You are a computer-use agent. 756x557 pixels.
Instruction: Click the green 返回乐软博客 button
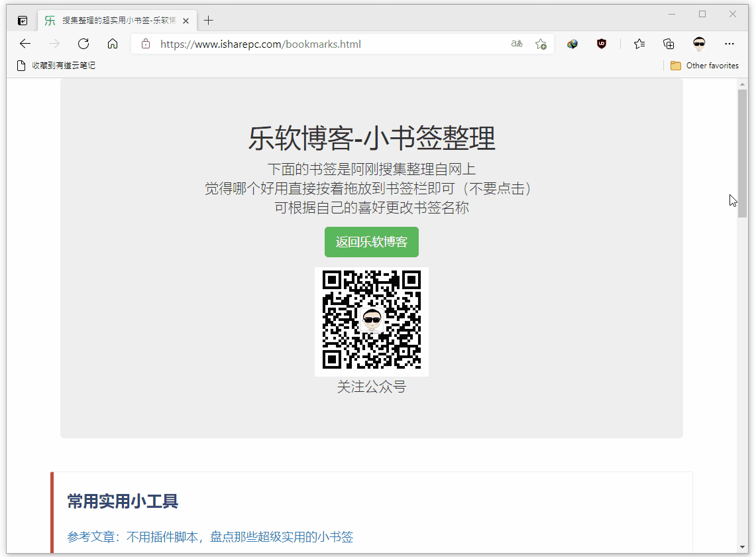[x=371, y=242]
